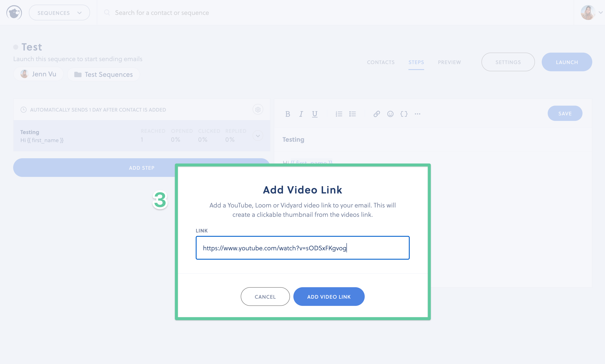The width and height of the screenshot is (605, 364).
Task: Click the Add Video Link button
Action: [x=329, y=297]
